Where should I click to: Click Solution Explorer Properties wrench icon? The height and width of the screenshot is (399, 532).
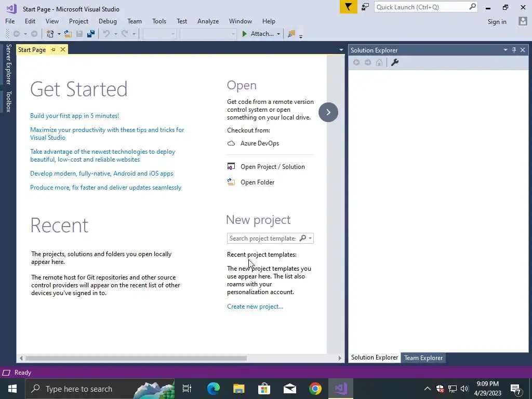coord(395,62)
